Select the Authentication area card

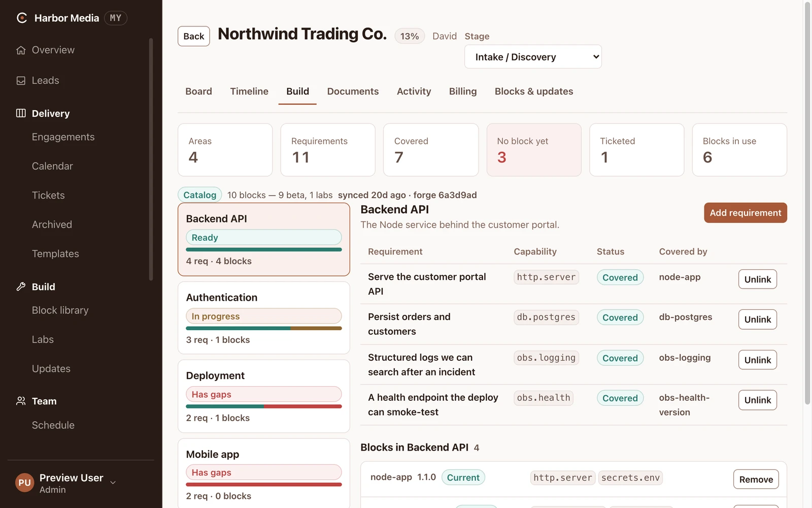pyautogui.click(x=264, y=318)
